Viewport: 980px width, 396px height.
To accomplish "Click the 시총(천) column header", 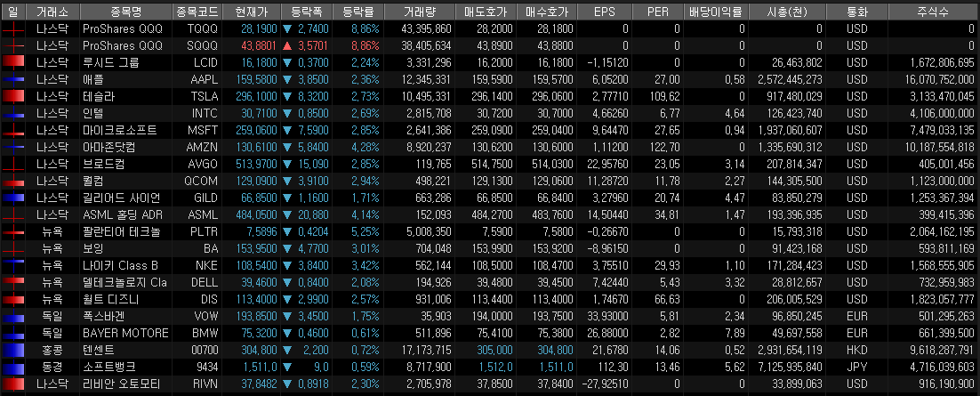I will (x=786, y=11).
